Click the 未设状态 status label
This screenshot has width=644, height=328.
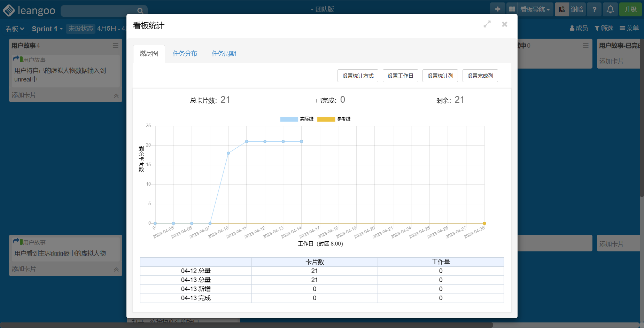(x=81, y=29)
